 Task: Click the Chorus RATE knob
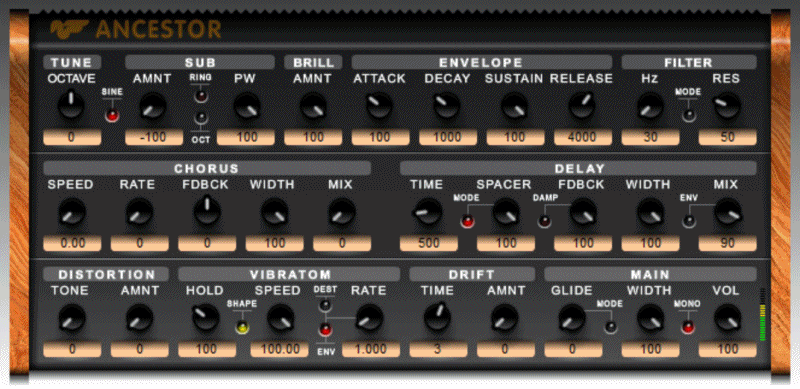pyautogui.click(x=139, y=212)
